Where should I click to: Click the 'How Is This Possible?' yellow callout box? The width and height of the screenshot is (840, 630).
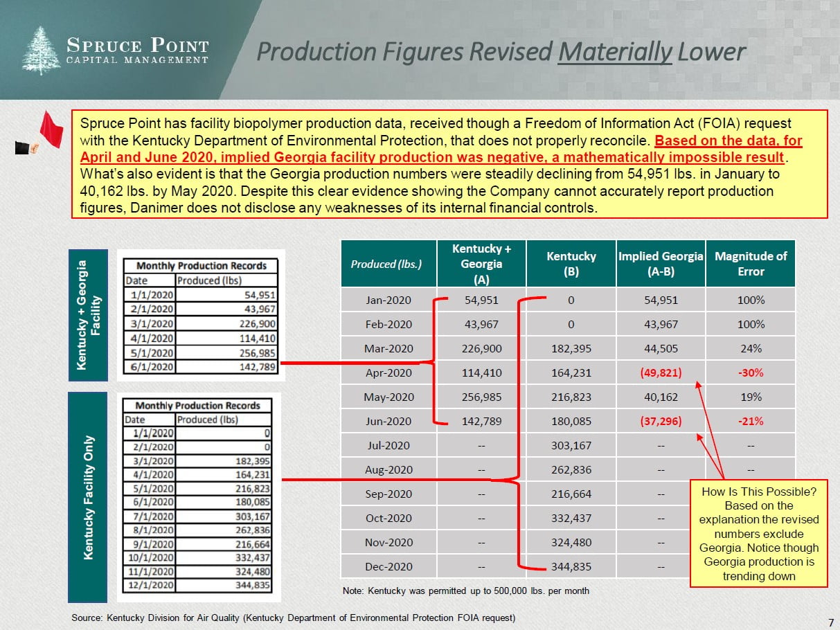point(758,533)
